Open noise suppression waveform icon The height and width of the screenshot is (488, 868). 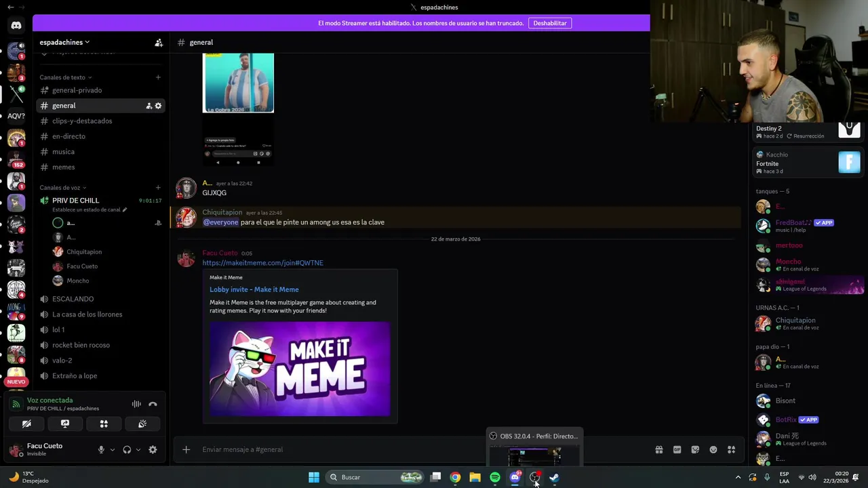pos(136,404)
